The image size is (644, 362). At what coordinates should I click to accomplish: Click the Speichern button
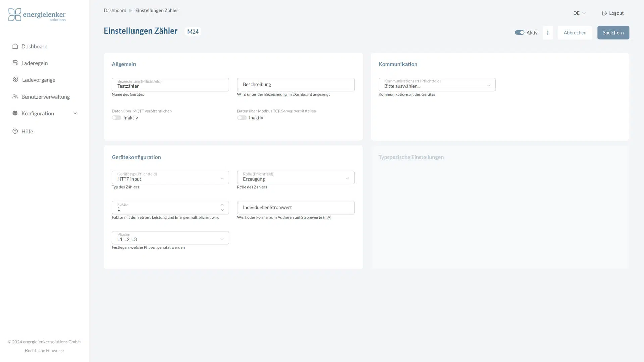613,33
